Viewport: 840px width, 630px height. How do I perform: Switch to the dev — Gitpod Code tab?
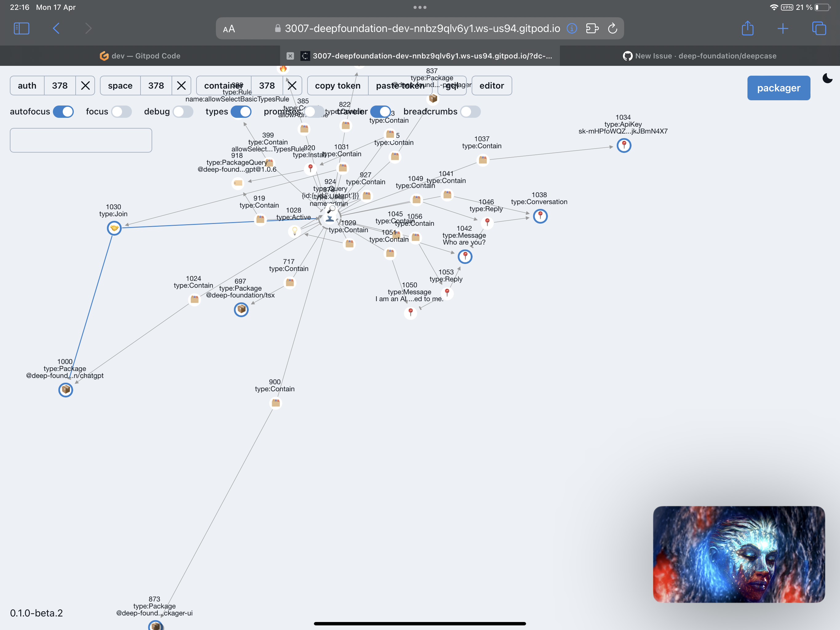click(140, 56)
